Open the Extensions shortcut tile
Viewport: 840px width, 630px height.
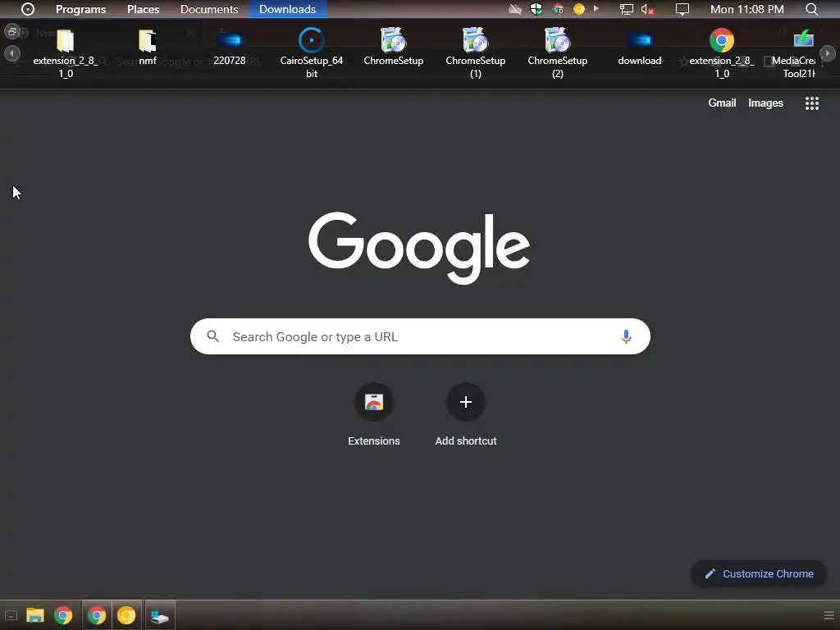374,414
